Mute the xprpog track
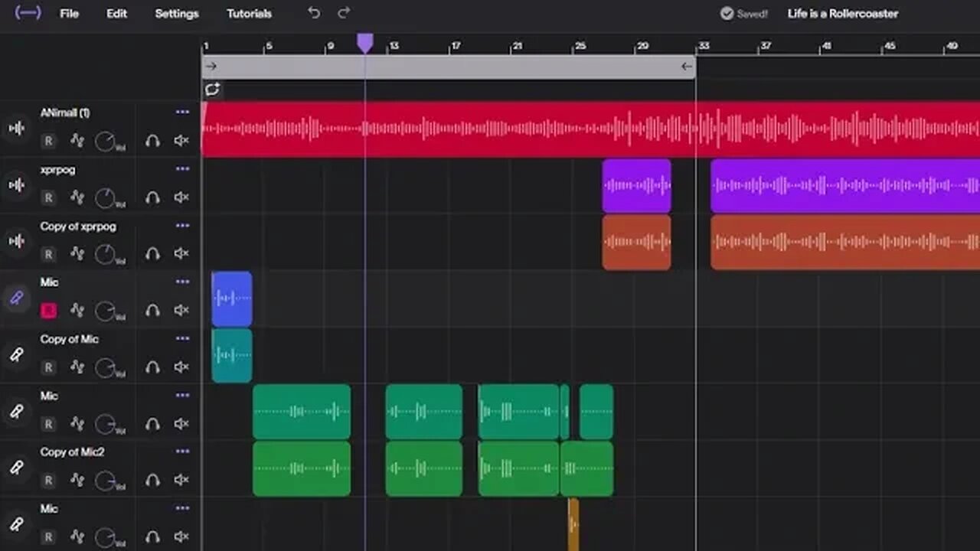980x551 pixels. click(181, 197)
